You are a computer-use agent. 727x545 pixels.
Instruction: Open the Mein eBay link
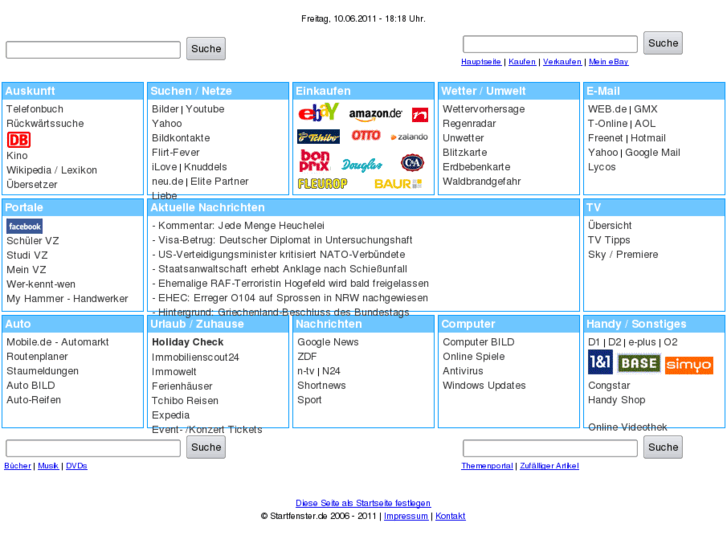click(608, 62)
